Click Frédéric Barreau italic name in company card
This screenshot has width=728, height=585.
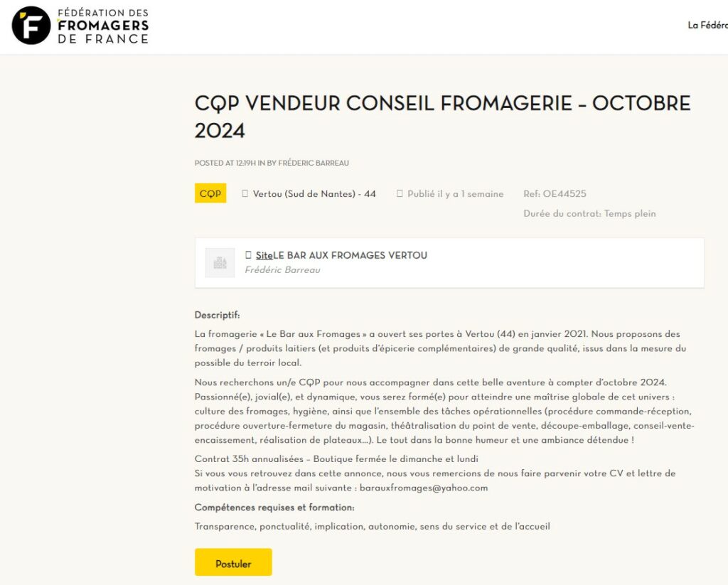282,269
